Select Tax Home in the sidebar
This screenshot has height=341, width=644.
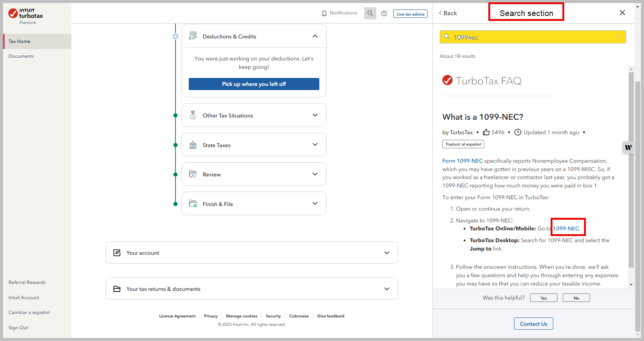(x=20, y=41)
